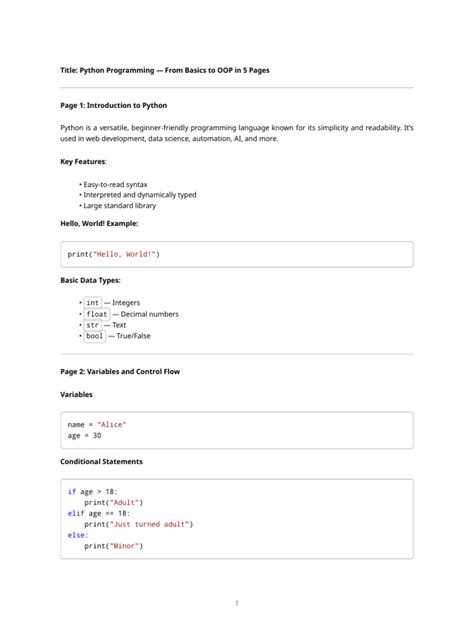474x632 pixels.
Task: Click inside the print Hello World code block
Action: [237, 254]
